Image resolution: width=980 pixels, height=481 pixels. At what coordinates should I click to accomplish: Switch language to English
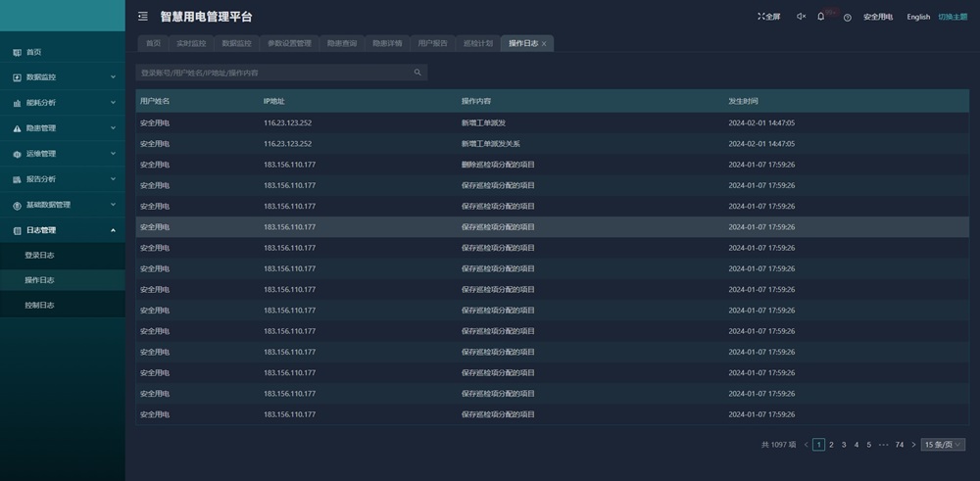click(x=918, y=17)
